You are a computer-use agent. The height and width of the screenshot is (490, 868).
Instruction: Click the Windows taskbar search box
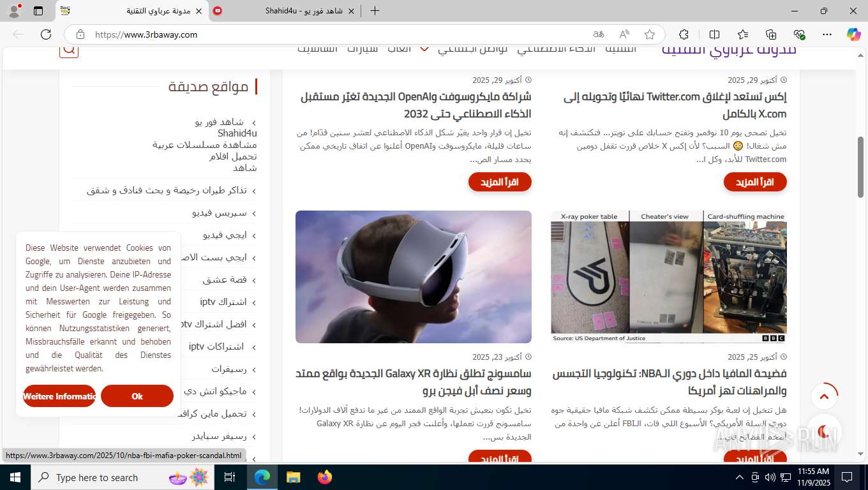point(121,477)
